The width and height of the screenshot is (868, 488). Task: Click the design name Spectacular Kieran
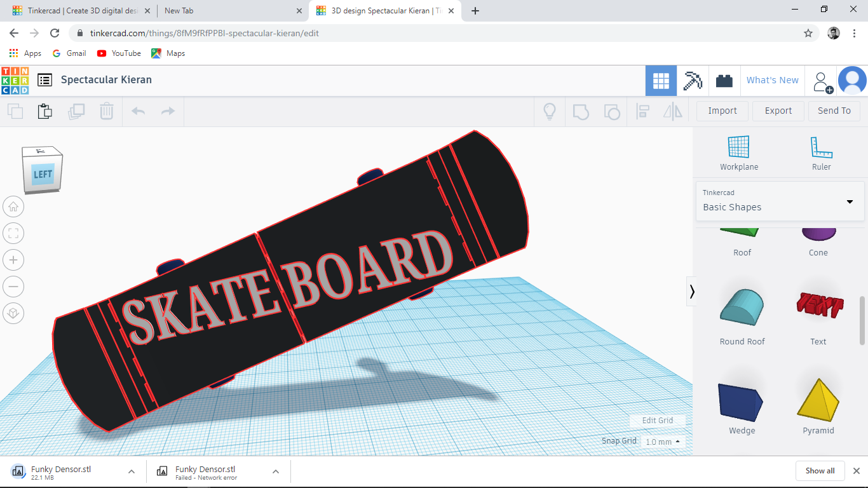point(106,80)
